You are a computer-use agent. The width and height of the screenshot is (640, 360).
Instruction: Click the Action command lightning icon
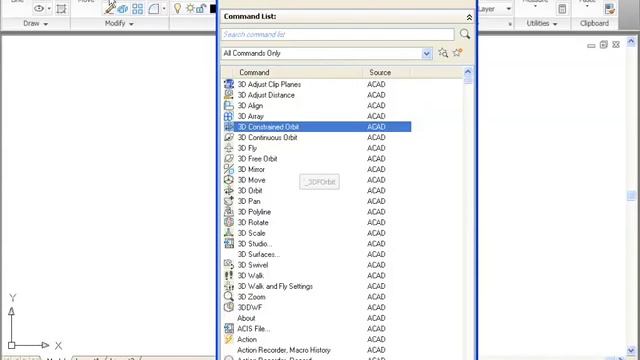tap(229, 339)
